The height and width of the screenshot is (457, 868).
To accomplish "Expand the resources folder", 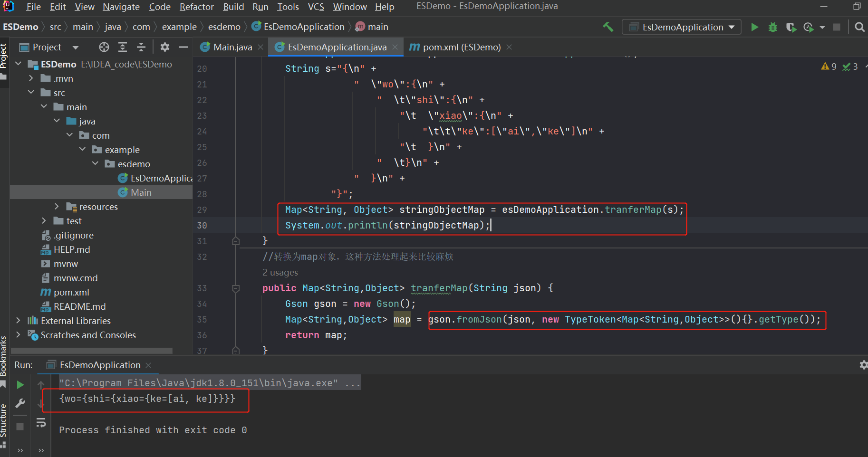I will pos(57,206).
